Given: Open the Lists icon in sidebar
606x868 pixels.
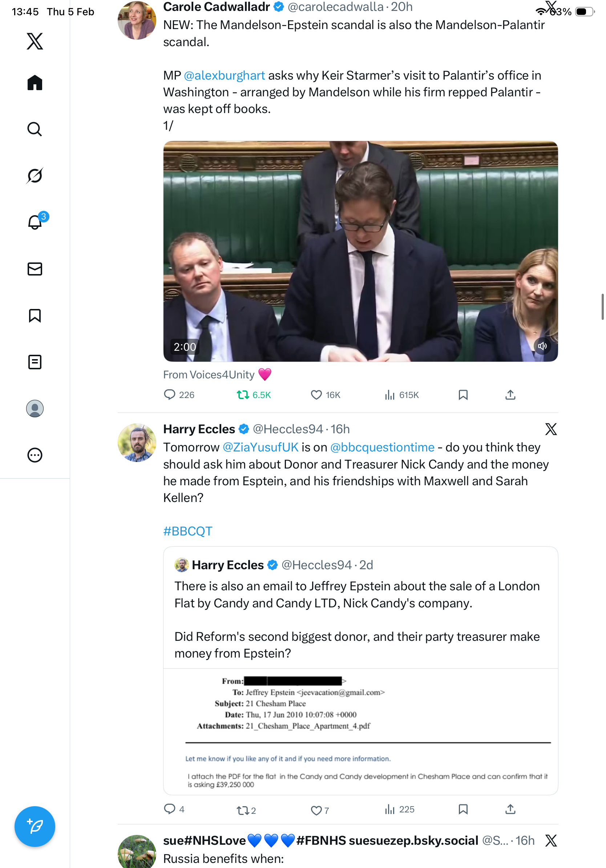Looking at the screenshot, I should pyautogui.click(x=35, y=362).
